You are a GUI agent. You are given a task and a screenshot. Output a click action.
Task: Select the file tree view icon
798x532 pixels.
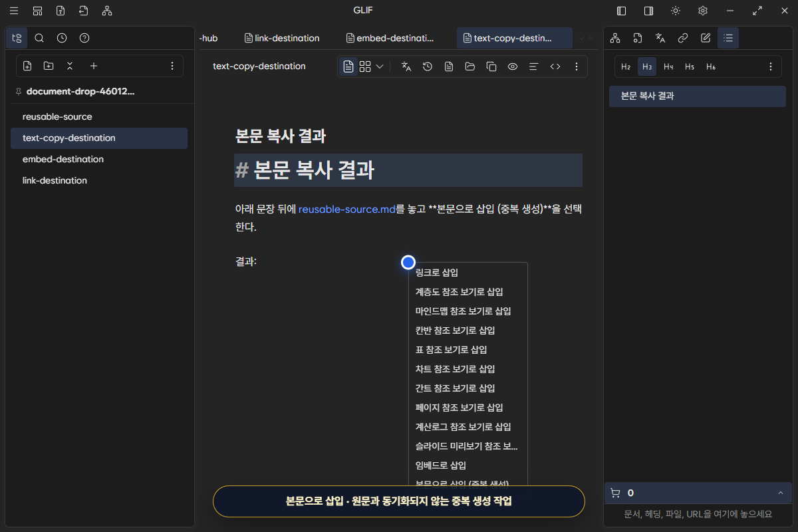pyautogui.click(x=17, y=38)
